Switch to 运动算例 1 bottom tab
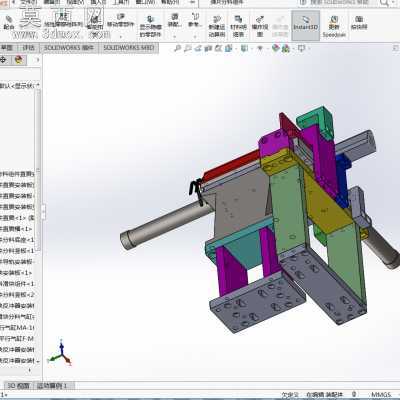 52,386
